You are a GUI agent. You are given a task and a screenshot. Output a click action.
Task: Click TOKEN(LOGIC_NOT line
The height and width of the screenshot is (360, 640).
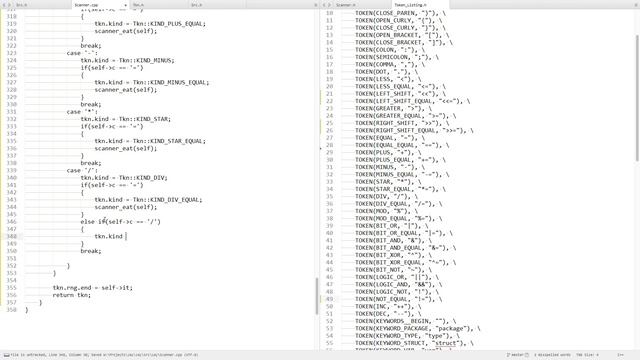coord(397,292)
